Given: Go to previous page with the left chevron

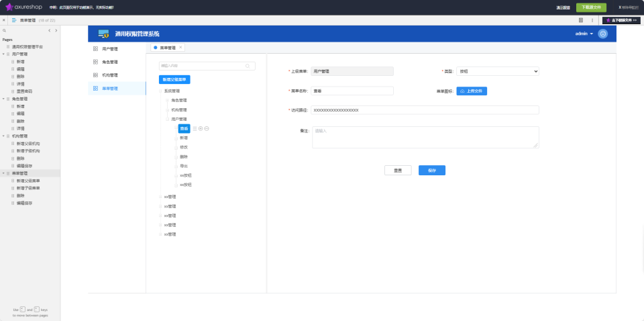Looking at the screenshot, I should [49, 30].
